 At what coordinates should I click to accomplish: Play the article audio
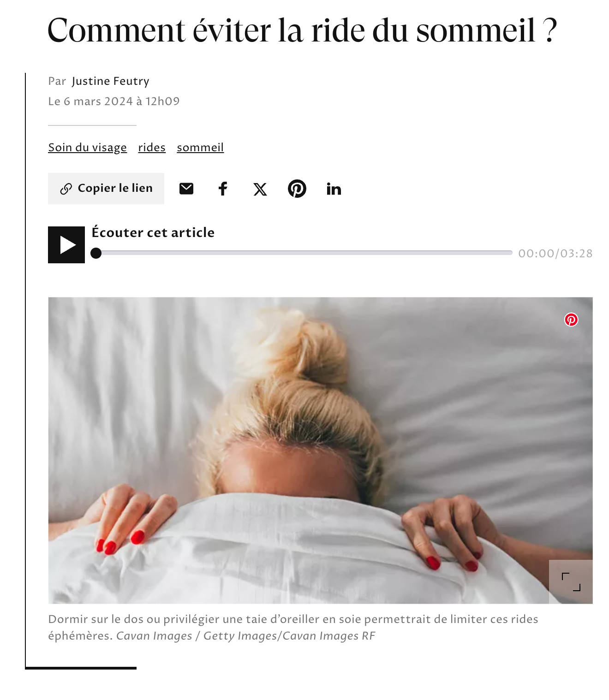click(66, 245)
